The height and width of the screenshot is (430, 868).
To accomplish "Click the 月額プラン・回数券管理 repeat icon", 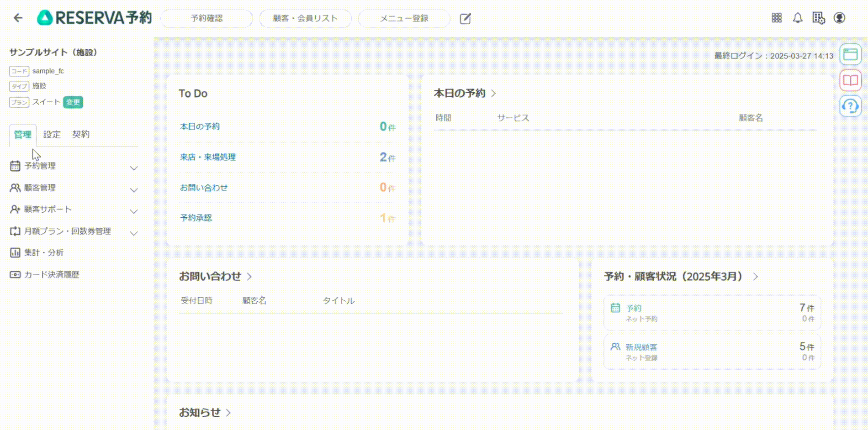I will (15, 231).
